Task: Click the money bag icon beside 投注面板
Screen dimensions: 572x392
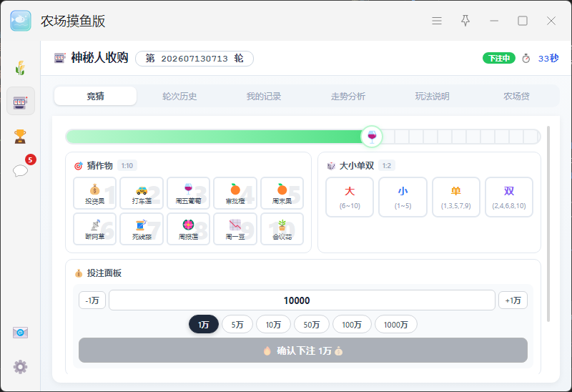Action: click(79, 273)
